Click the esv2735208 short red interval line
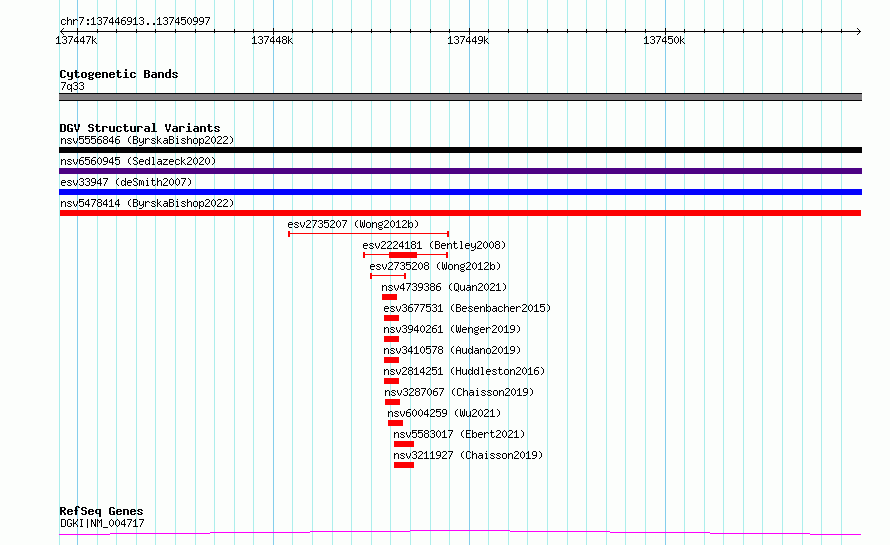 click(388, 276)
